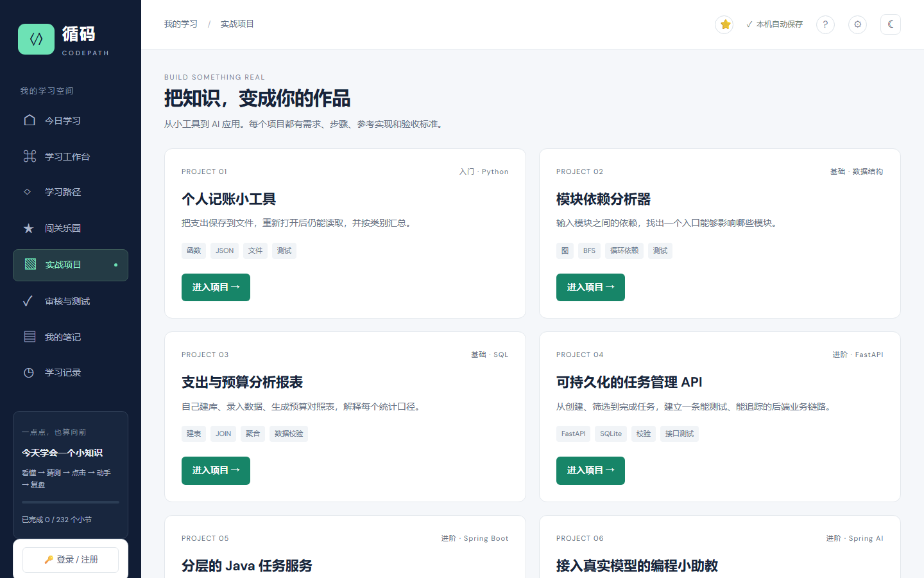This screenshot has width=924, height=578.
Task: Click the 我的笔记 notes icon
Action: [x=30, y=337]
